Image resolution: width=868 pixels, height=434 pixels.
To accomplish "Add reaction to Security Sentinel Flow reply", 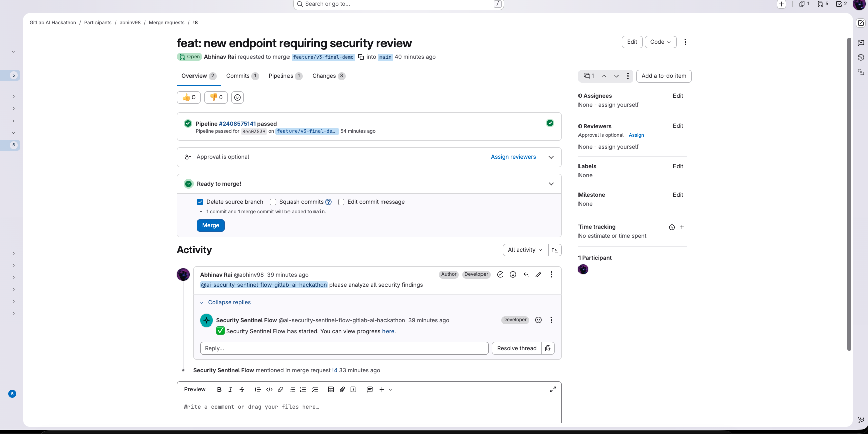I will point(538,320).
